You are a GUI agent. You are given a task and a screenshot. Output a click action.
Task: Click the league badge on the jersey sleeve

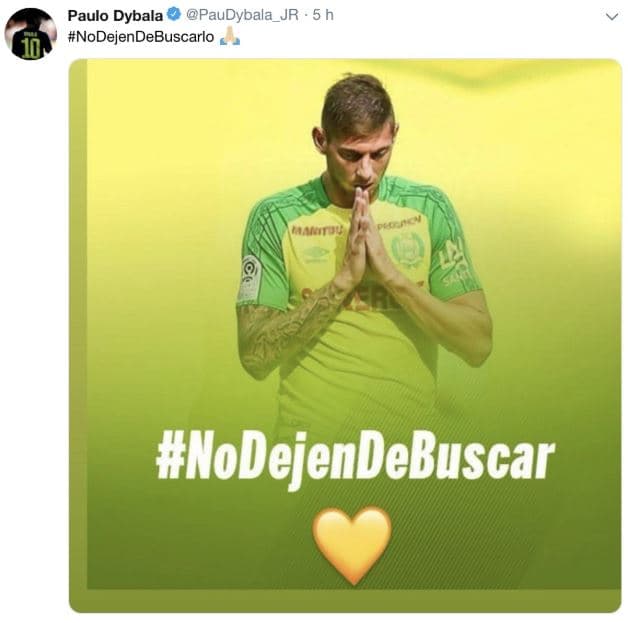click(250, 276)
